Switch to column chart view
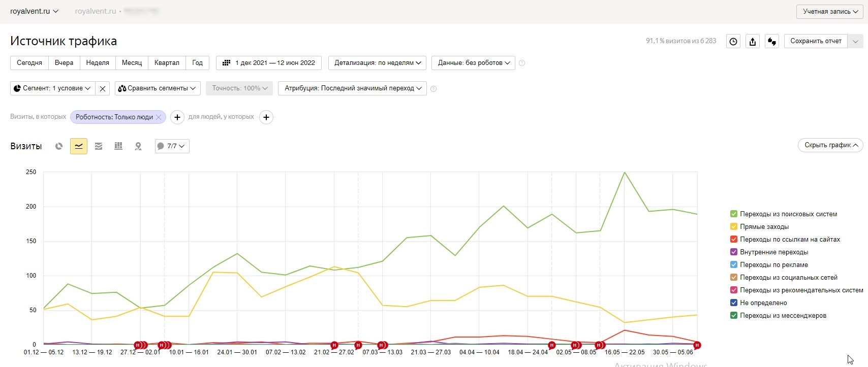Screen dimensions: 868x367 click(118, 146)
